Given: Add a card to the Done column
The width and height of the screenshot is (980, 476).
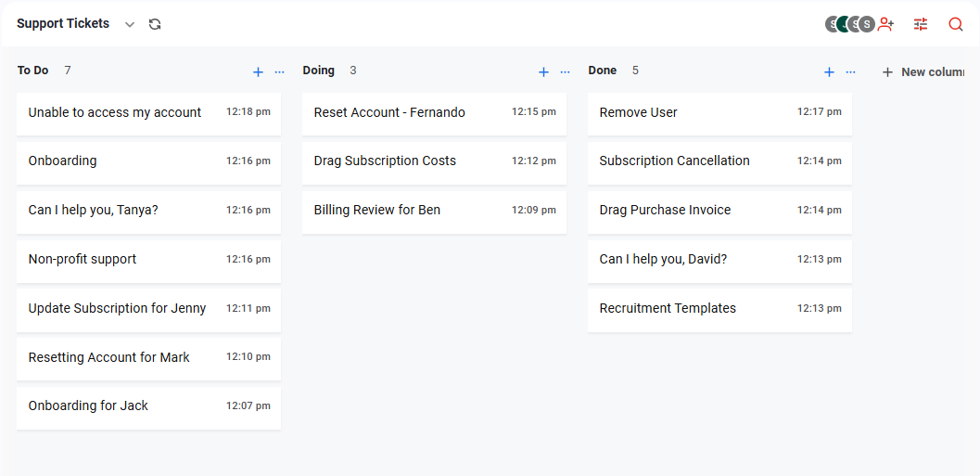Looking at the screenshot, I should (x=829, y=71).
